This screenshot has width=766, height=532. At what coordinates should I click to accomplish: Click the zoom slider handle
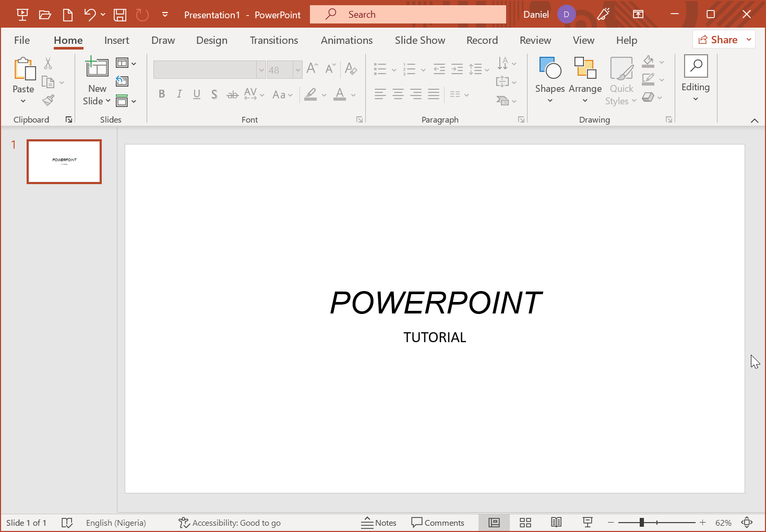tap(642, 523)
